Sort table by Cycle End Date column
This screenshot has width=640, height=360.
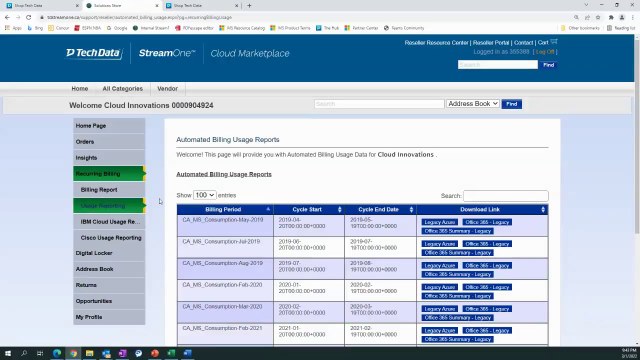click(380, 209)
